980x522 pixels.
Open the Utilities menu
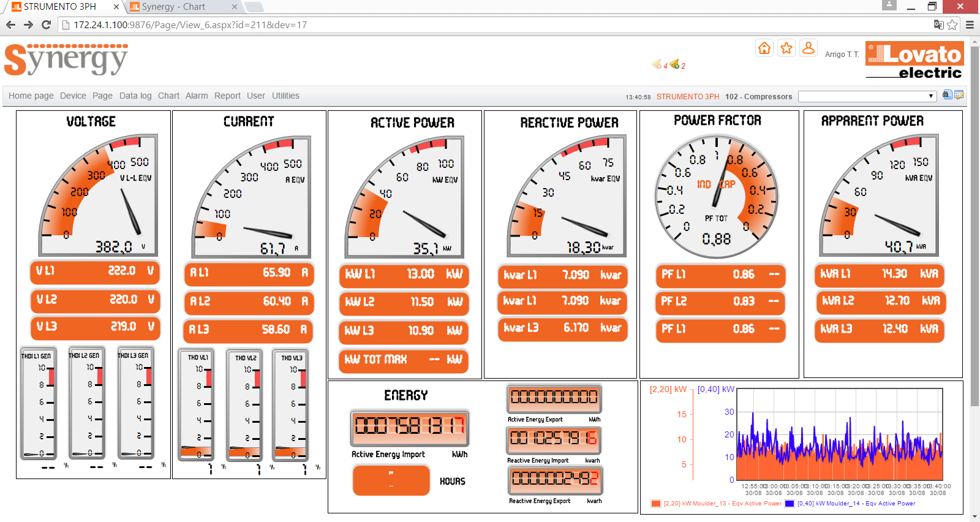[x=285, y=96]
